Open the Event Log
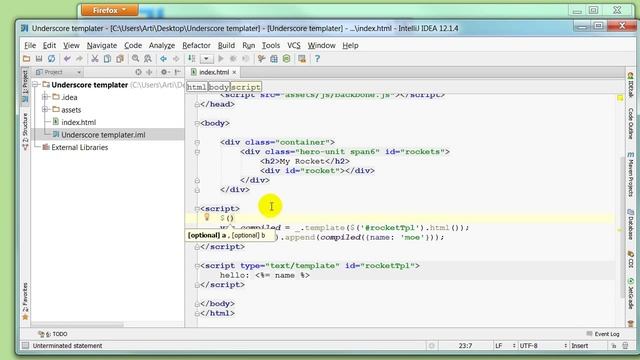This screenshot has height=360, width=640. [x=603, y=334]
